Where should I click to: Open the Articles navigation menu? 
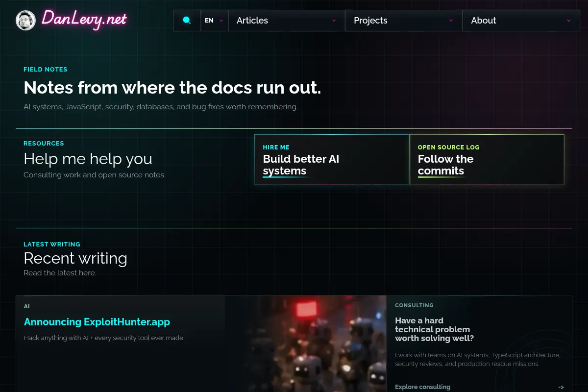coord(287,21)
